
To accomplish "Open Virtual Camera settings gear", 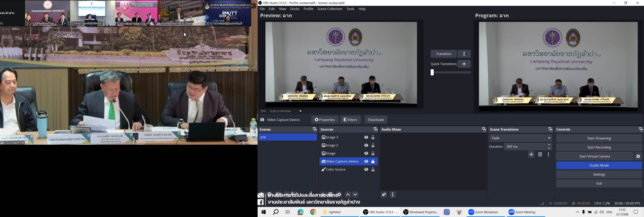I will coord(638,156).
